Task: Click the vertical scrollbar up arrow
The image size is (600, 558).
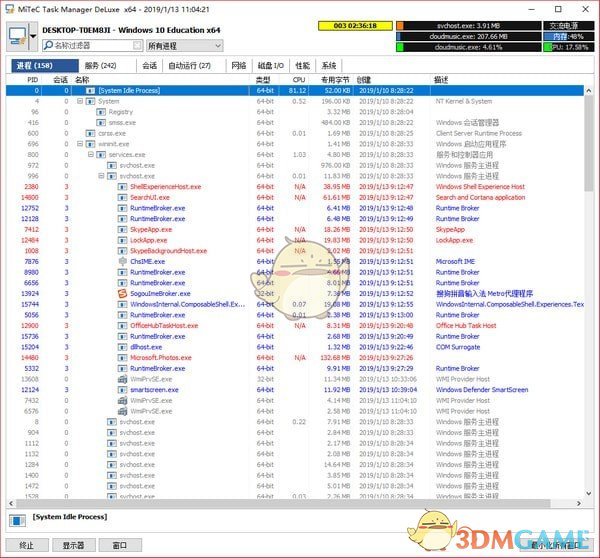Action: (x=589, y=91)
